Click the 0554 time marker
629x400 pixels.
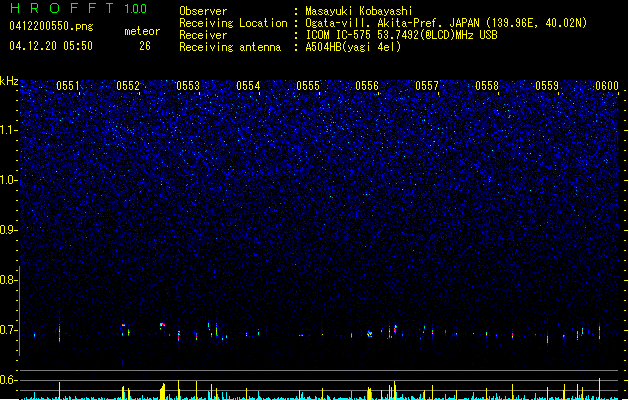tap(248, 86)
